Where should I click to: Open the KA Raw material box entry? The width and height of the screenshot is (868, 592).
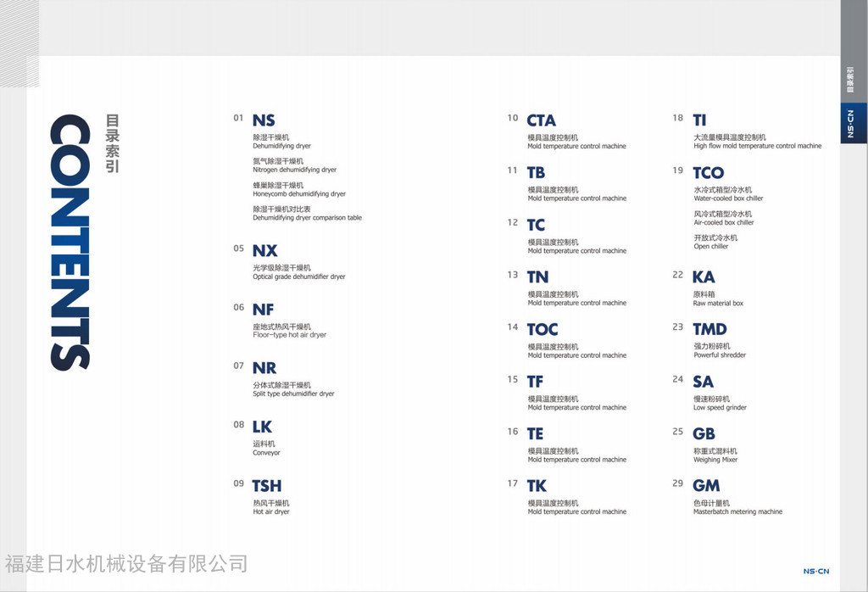(x=704, y=277)
